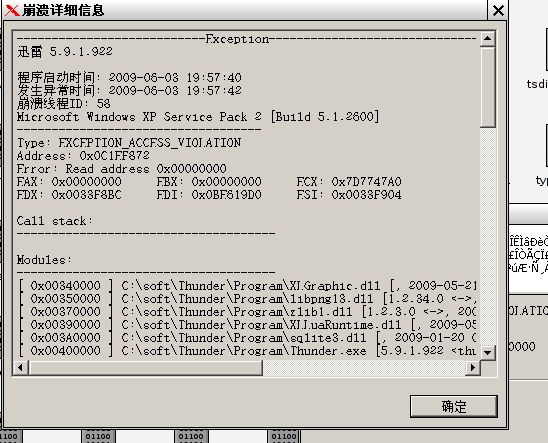The height and width of the screenshot is (443, 548).
Task: Click the vertical scrollbar thumb
Action: [x=488, y=87]
